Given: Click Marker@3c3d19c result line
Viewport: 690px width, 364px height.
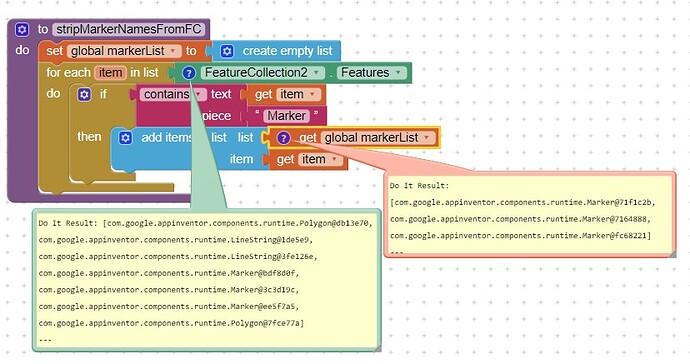Looking at the screenshot, I should coord(169,290).
